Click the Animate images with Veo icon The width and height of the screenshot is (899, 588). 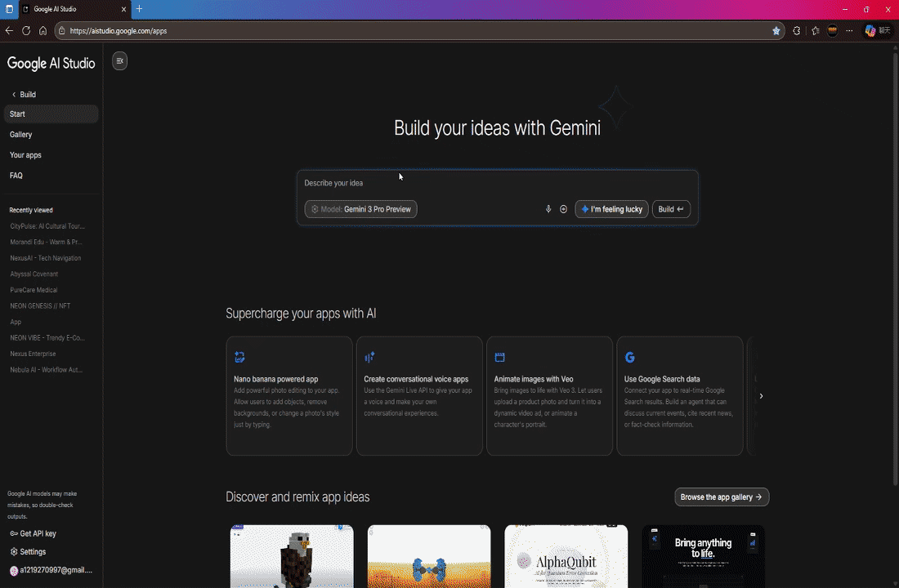click(500, 357)
